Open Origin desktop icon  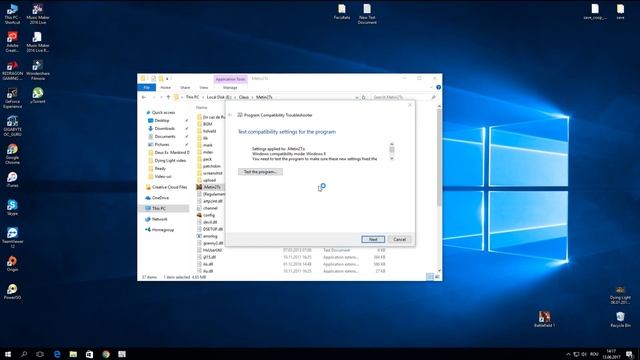click(x=12, y=263)
